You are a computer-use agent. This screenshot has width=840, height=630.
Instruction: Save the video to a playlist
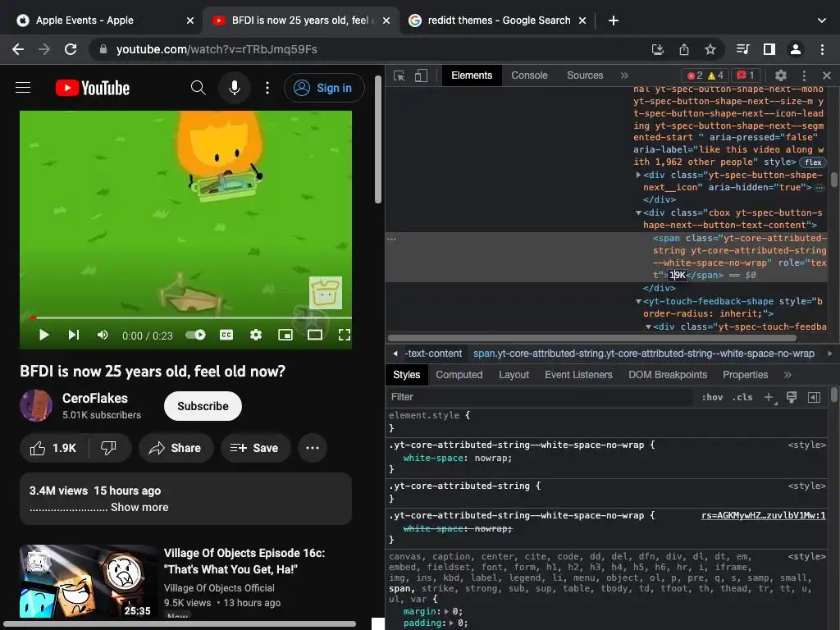(x=255, y=448)
